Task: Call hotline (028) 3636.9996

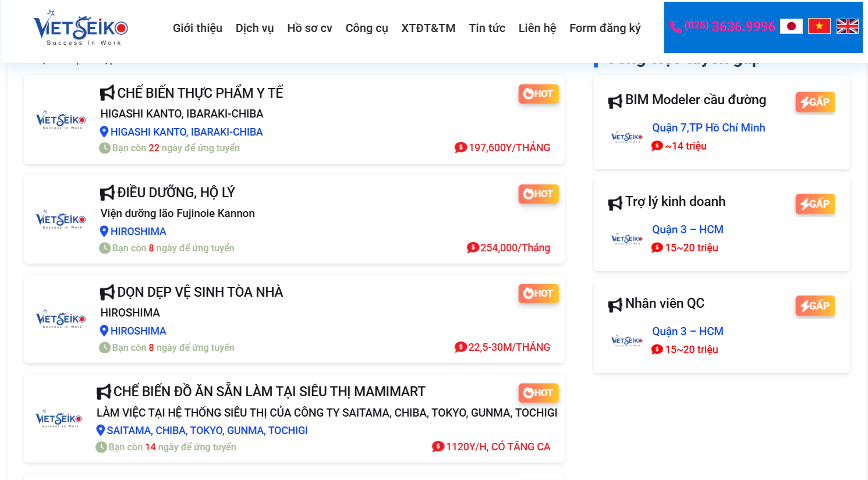Action: pos(729,27)
